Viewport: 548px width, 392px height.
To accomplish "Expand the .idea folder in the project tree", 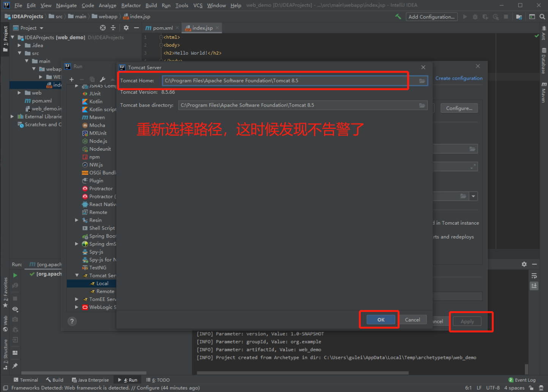I will 19,45.
